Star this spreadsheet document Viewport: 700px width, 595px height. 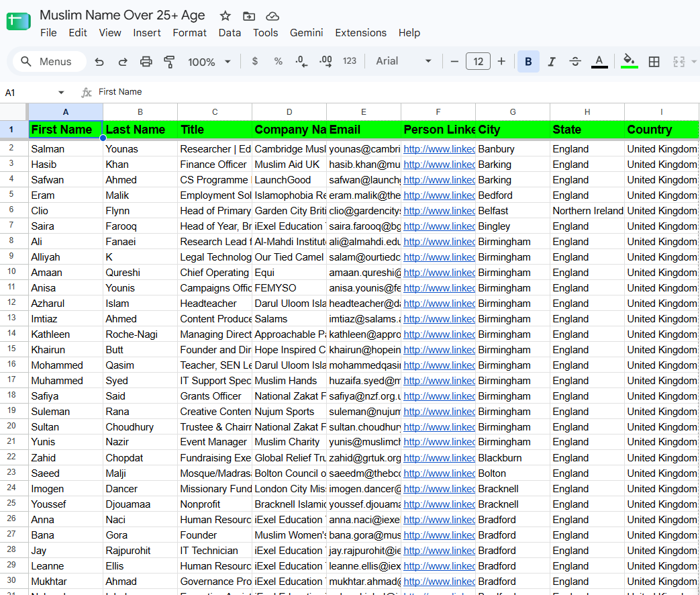(226, 16)
